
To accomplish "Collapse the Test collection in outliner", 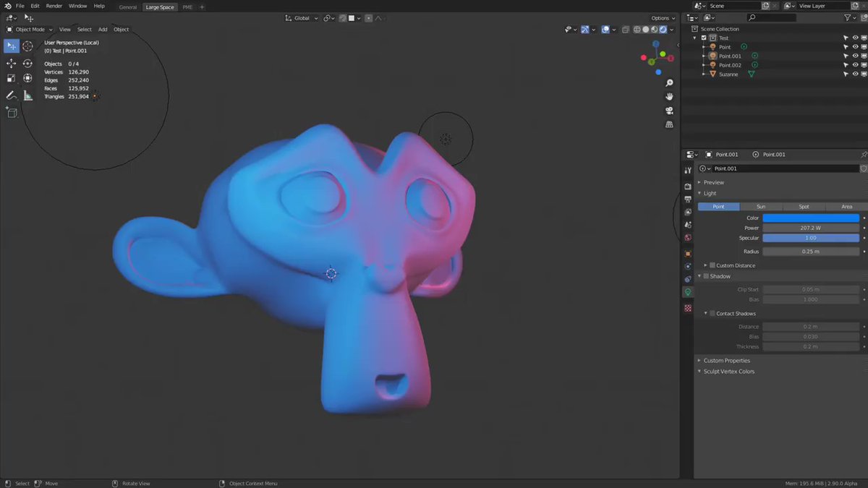I will (694, 38).
